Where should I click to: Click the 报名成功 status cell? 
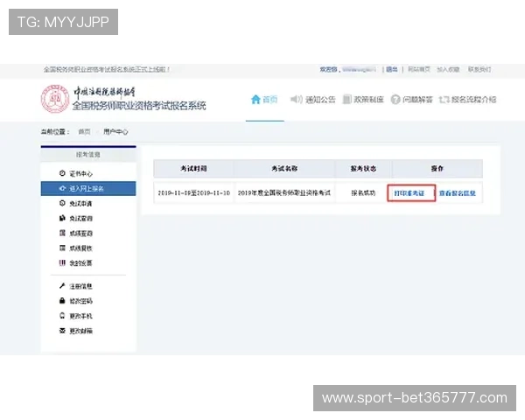363,192
